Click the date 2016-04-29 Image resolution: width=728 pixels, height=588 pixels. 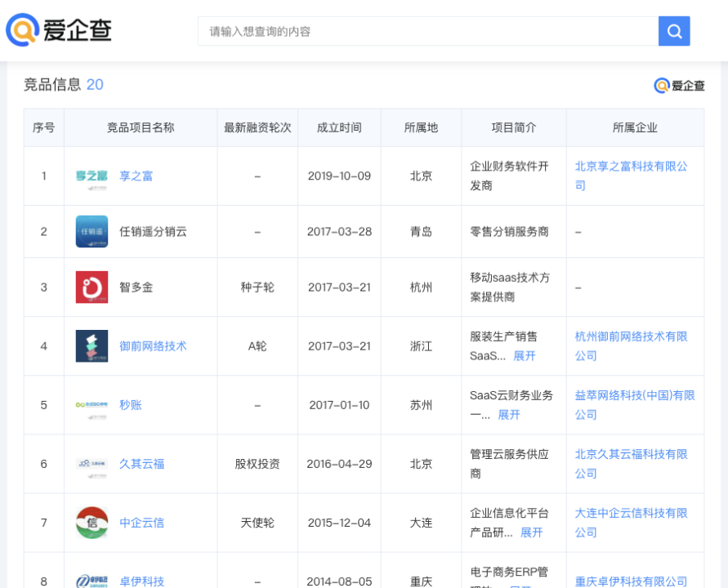click(339, 464)
